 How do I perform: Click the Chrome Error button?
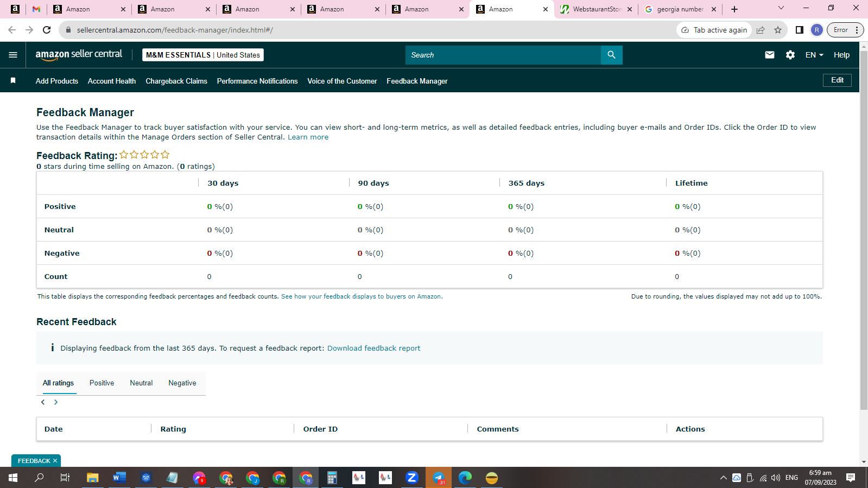coord(845,30)
